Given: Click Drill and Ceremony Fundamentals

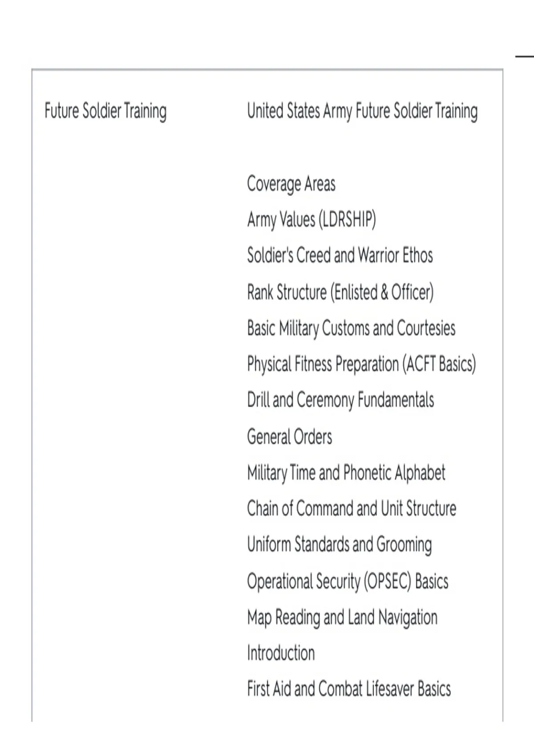Looking at the screenshot, I should pos(340,400).
